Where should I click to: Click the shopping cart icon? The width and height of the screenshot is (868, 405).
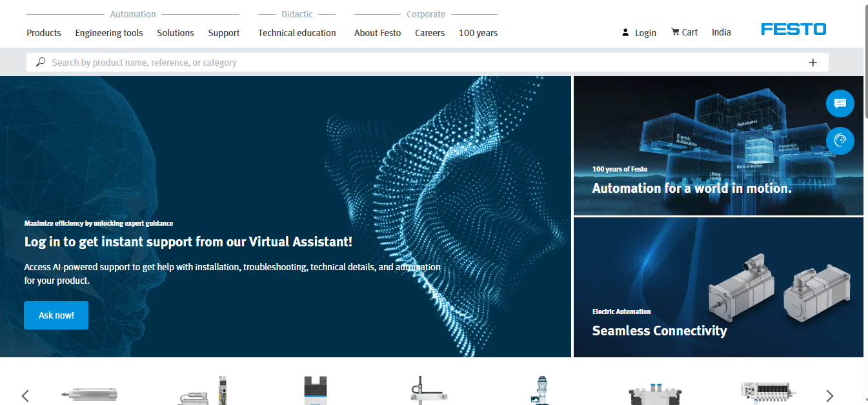tap(675, 32)
